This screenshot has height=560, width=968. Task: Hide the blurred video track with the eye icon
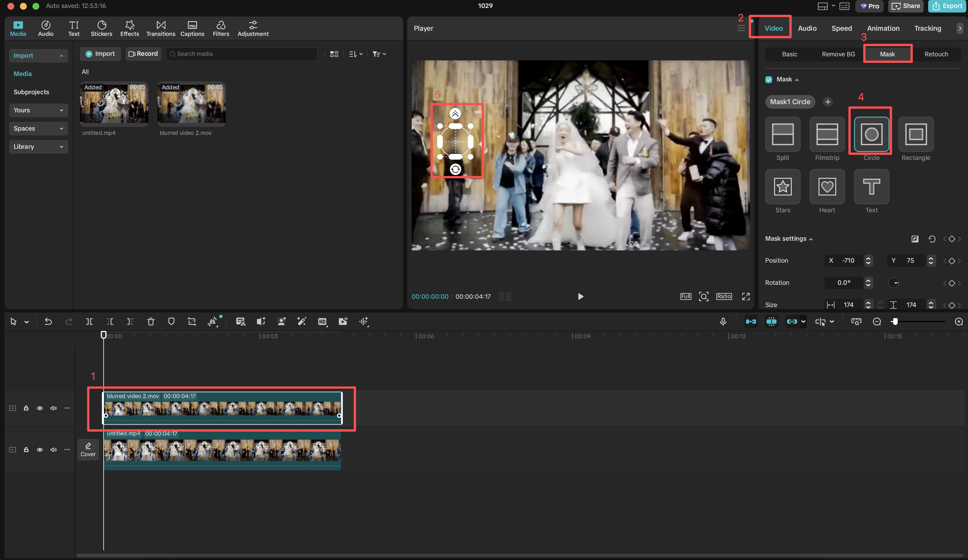point(40,408)
